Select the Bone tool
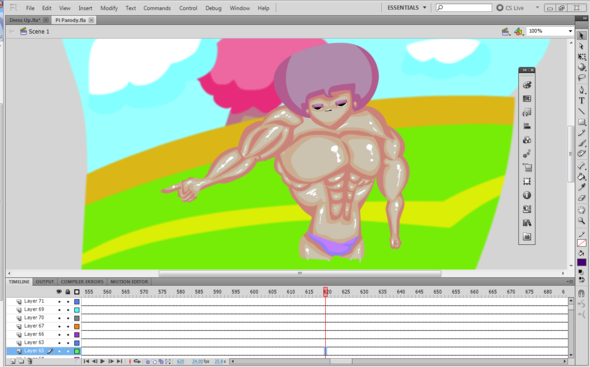This screenshot has height=367, width=590. coord(582,166)
